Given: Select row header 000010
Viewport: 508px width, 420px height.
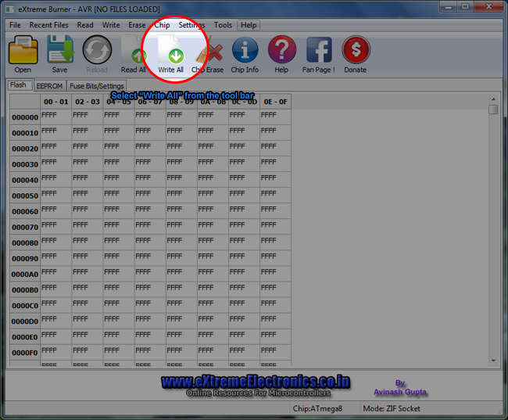Looking at the screenshot, I should click(x=25, y=133).
